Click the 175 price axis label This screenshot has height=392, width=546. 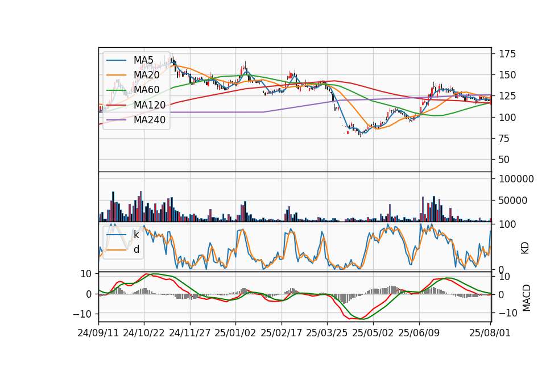click(507, 54)
